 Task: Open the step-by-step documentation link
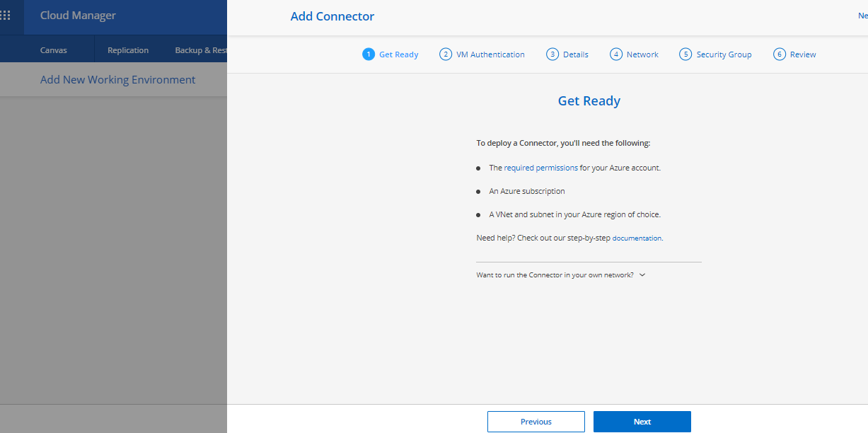(x=637, y=238)
